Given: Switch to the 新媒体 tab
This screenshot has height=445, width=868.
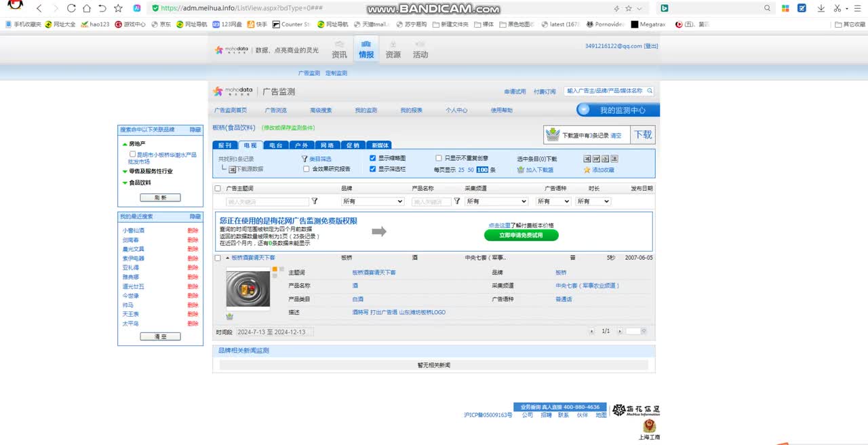Looking at the screenshot, I should coord(379,145).
